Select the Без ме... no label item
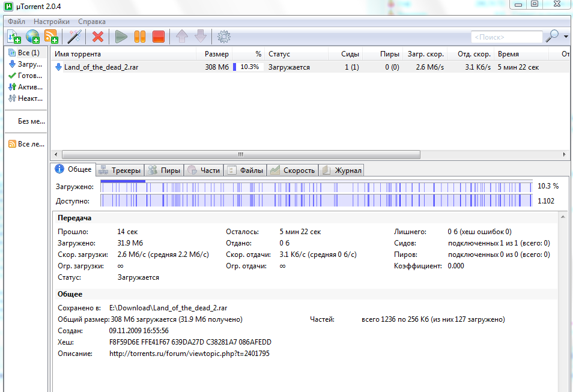573x392 pixels. tap(31, 121)
